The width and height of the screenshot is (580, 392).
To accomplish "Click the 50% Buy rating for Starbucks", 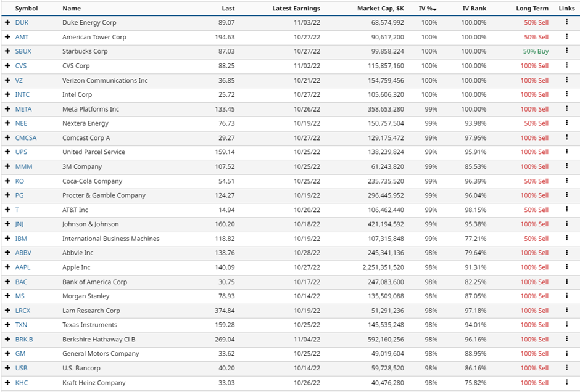I will coord(536,51).
